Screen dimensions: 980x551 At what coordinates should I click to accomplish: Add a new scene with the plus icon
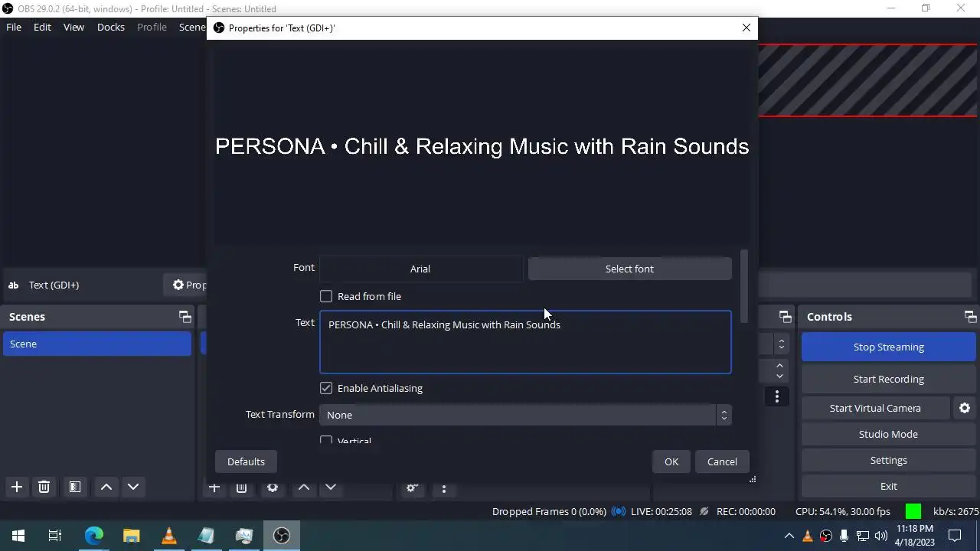pos(17,487)
